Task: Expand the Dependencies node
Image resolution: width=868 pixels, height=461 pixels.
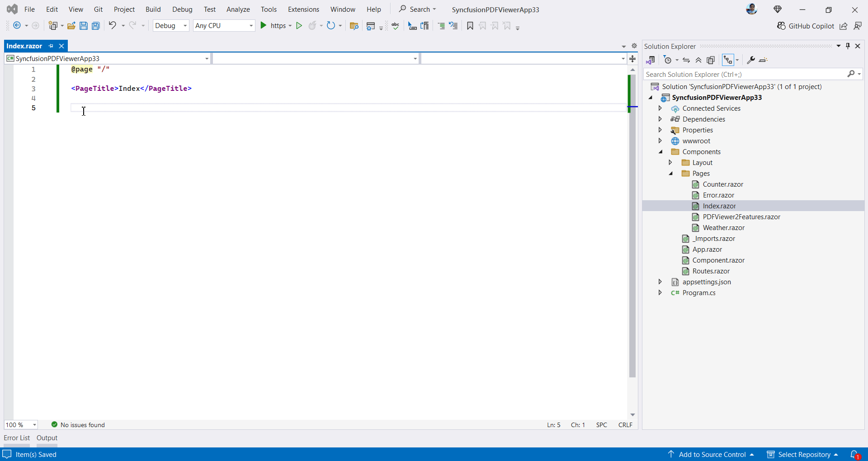Action: 660,119
